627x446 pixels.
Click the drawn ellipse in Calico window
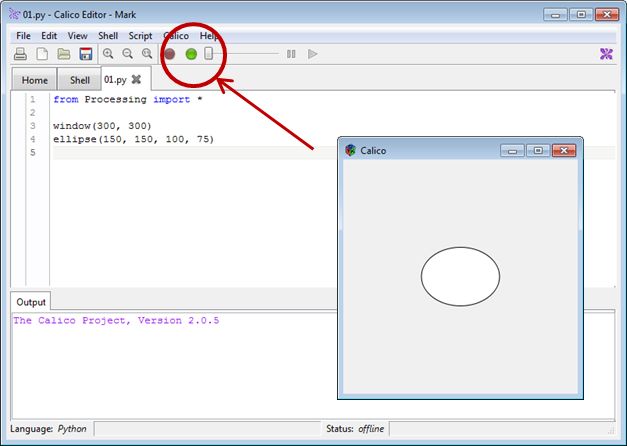[460, 276]
